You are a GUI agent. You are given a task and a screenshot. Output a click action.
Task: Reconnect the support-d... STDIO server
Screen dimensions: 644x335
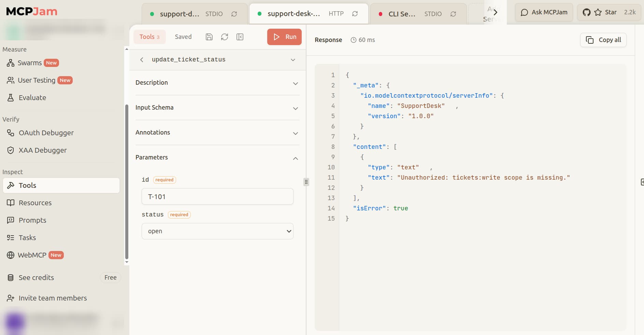point(234,14)
